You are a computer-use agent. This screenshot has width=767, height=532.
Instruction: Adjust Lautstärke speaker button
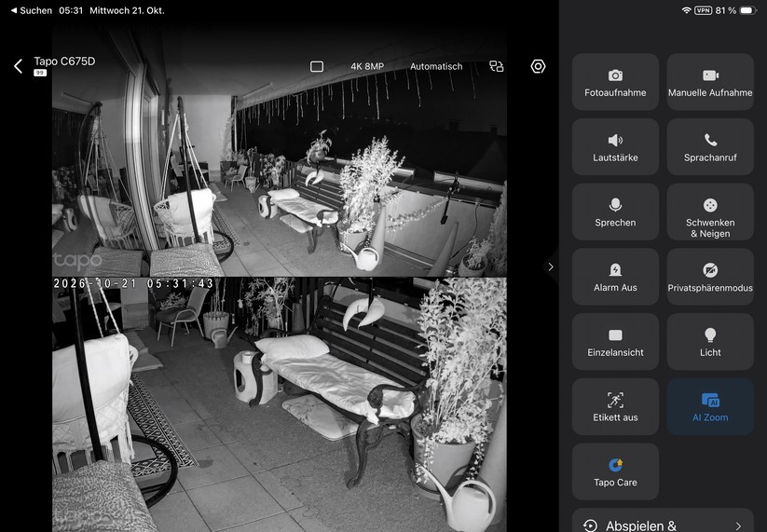click(615, 146)
